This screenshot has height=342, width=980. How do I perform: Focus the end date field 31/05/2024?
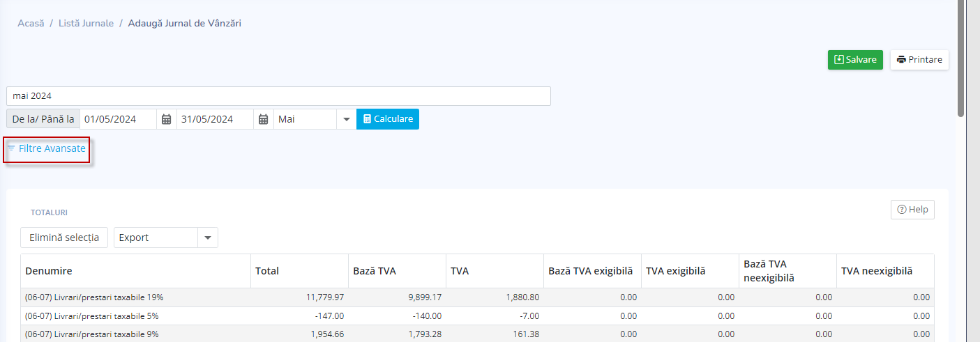click(215, 119)
